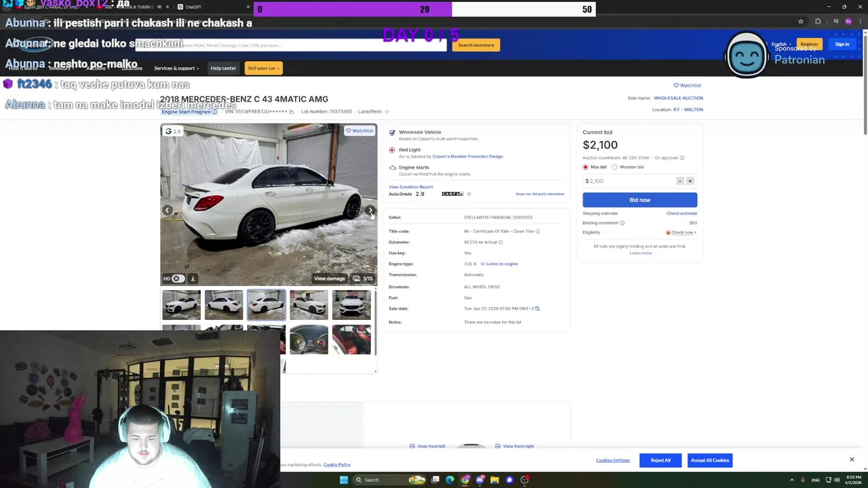Select front view car thumbnail

click(351, 305)
